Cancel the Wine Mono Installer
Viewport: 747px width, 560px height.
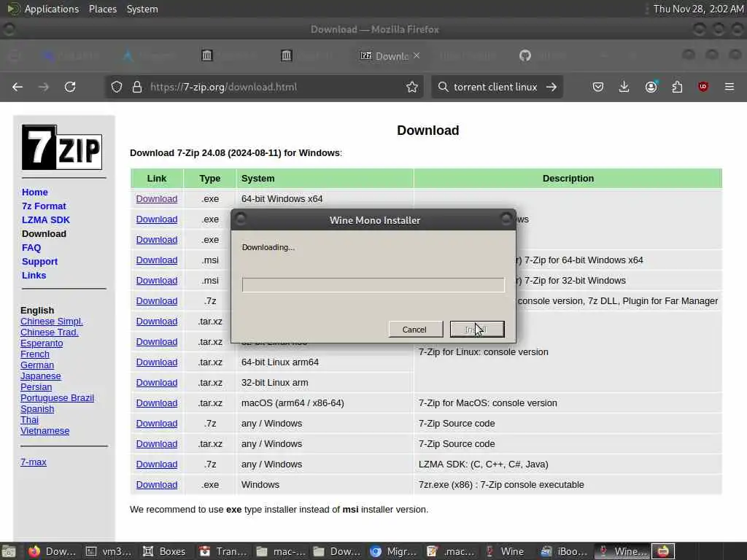click(415, 330)
